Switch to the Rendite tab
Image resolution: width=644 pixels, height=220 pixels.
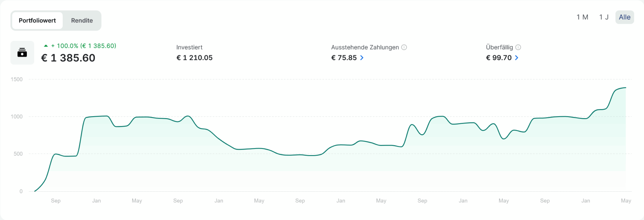coord(82,20)
